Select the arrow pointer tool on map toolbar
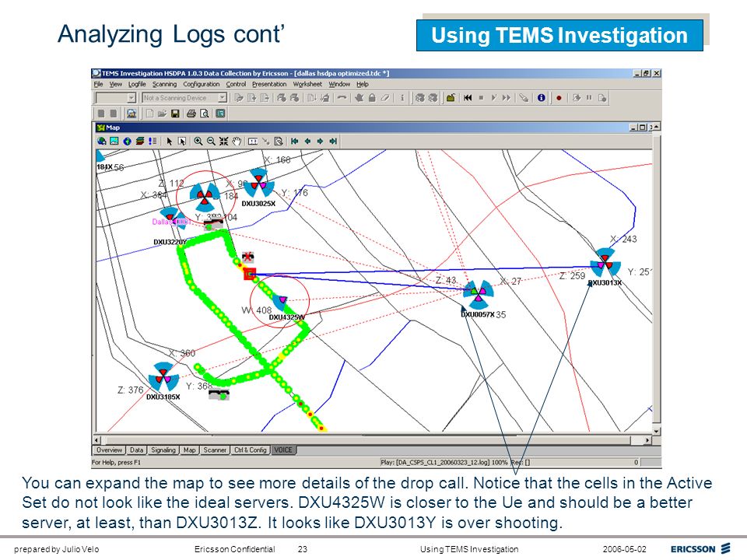747x560 pixels. click(169, 142)
